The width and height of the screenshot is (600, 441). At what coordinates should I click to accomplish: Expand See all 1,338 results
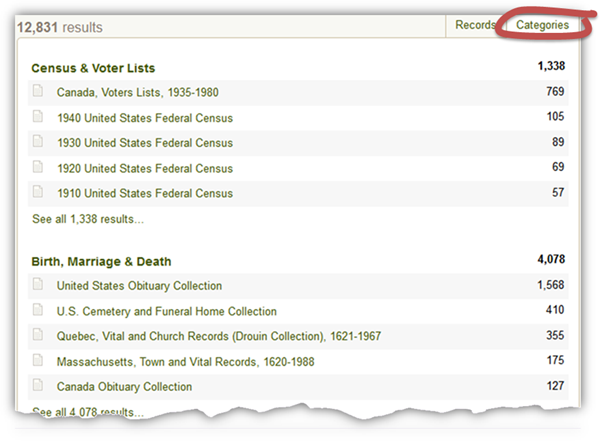tap(88, 218)
